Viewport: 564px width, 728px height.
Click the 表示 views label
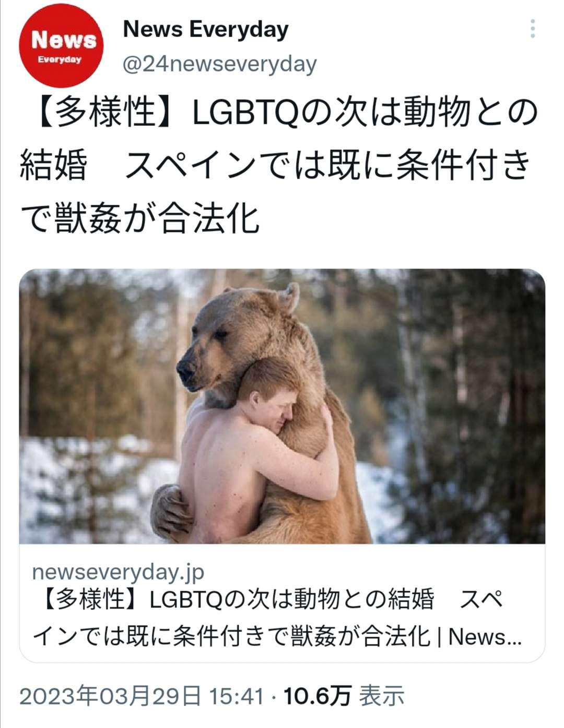(x=382, y=696)
